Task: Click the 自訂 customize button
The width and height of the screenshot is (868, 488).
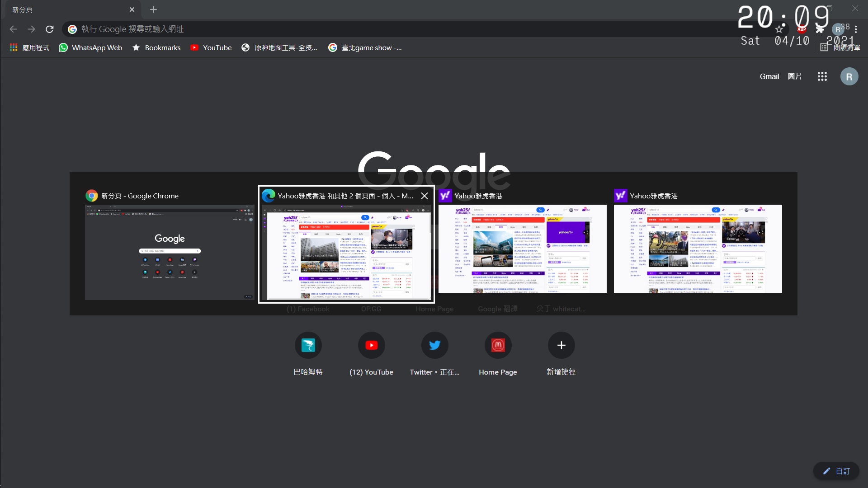Action: pyautogui.click(x=836, y=471)
